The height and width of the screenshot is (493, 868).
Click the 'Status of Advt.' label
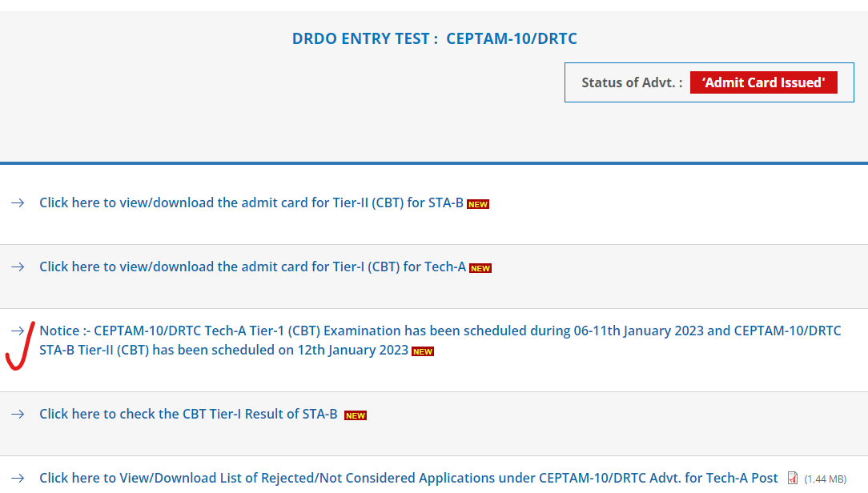[632, 83]
